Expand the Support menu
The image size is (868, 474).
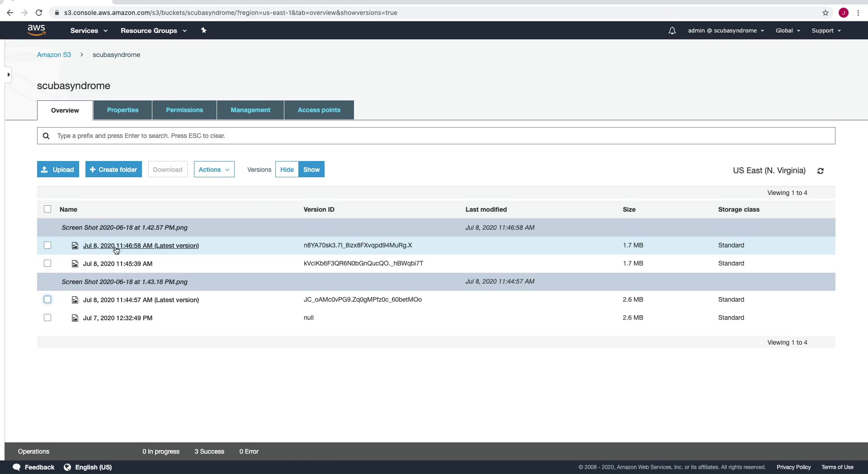coord(826,31)
